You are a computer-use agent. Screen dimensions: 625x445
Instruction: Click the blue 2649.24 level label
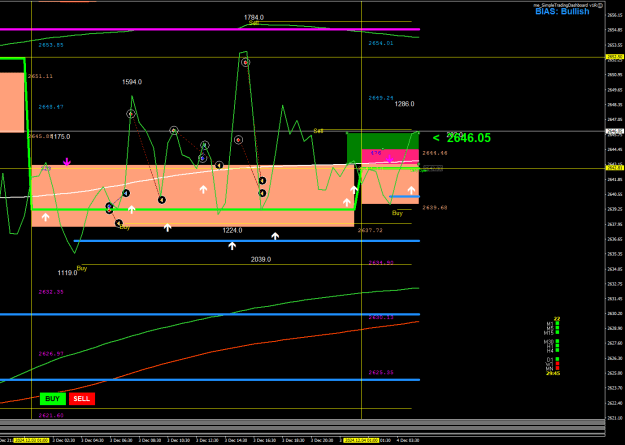coord(381,98)
